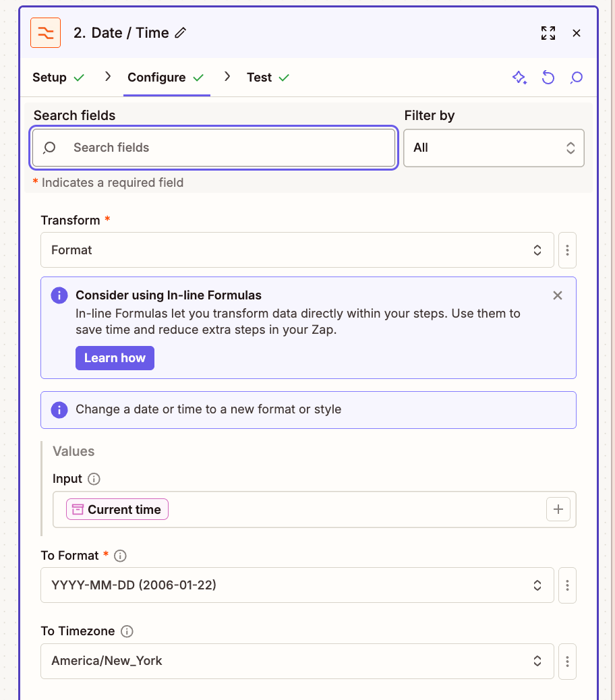Open the Filter by dropdown
Image resolution: width=615 pixels, height=700 pixels.
[x=494, y=148]
